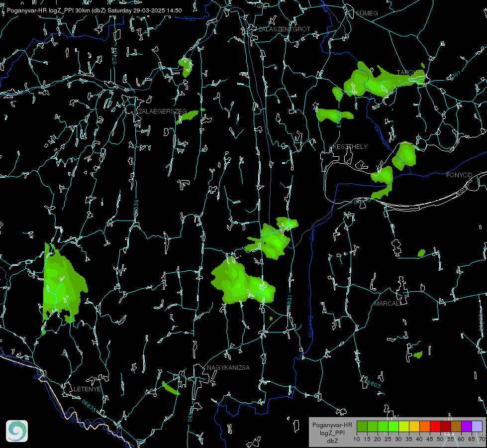This screenshot has height=448, width=487.
Task: Select the NAGYKANIZSA city label
Action: [228, 368]
